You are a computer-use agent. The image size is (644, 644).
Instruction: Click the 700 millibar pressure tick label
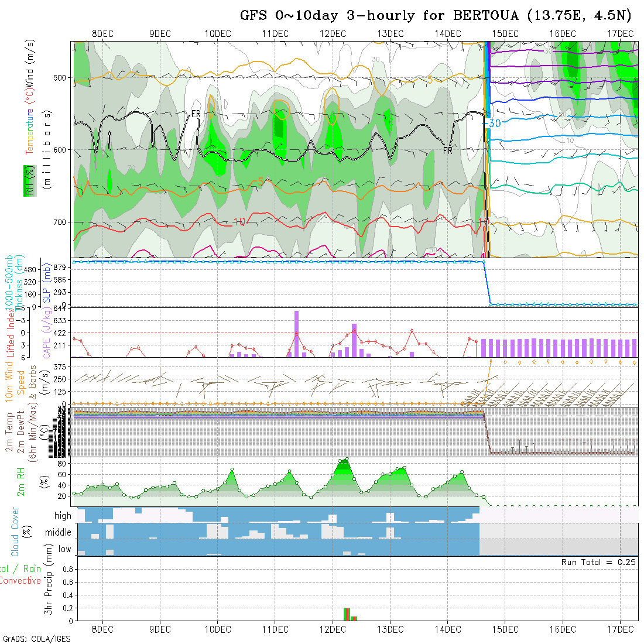[63, 222]
